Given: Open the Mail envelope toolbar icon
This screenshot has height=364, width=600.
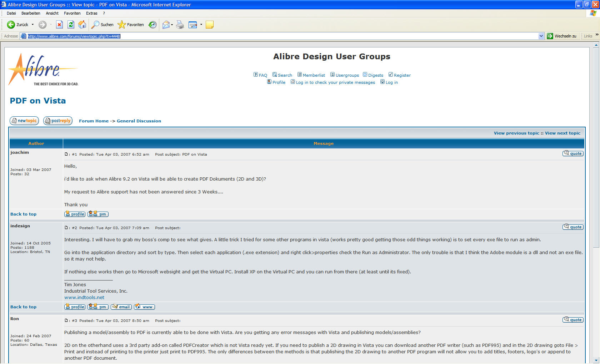Looking at the screenshot, I should pos(166,25).
